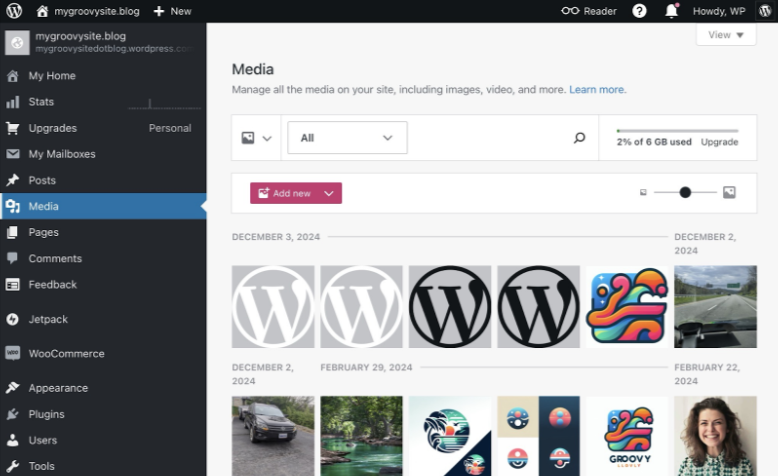The width and height of the screenshot is (778, 476).
Task: Click the Plugins plug icon
Action: pos(12,414)
